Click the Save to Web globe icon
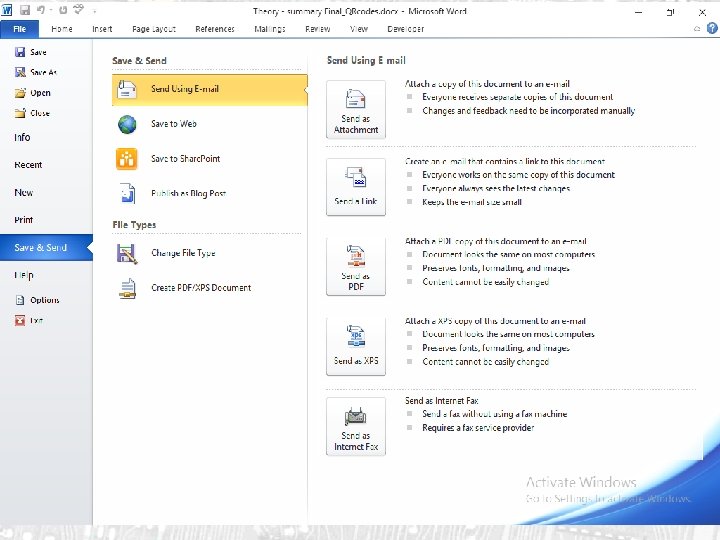 127,124
